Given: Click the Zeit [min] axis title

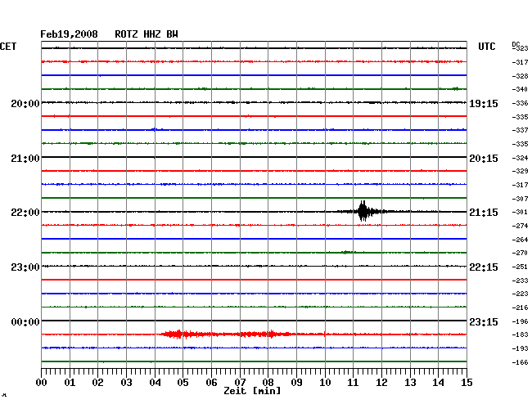Looking at the screenshot, I should 252,391.
